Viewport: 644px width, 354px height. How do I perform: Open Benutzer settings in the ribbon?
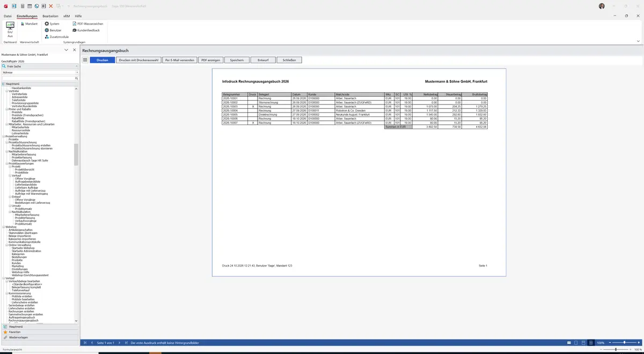(53, 30)
